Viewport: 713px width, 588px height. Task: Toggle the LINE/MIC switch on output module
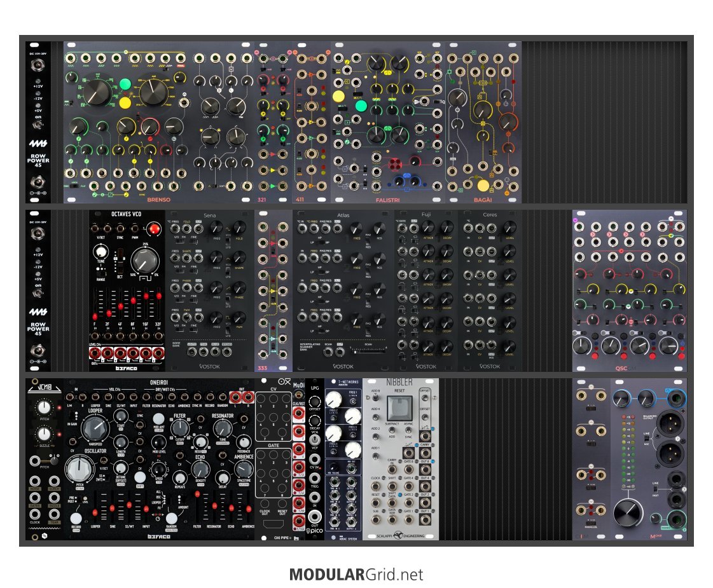647,437
